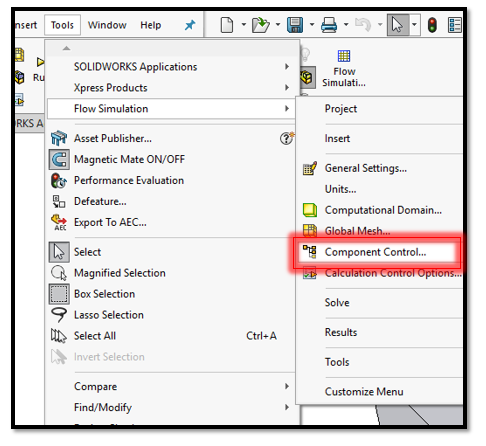Expand the Find/Modify submenu
Screen dimensions: 486x446
pos(171,407)
